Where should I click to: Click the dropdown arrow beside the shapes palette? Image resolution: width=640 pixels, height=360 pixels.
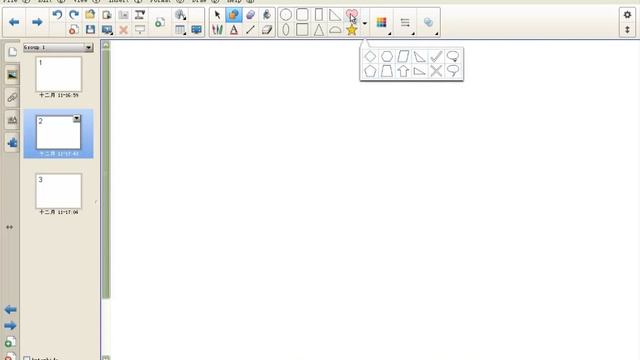(x=364, y=23)
